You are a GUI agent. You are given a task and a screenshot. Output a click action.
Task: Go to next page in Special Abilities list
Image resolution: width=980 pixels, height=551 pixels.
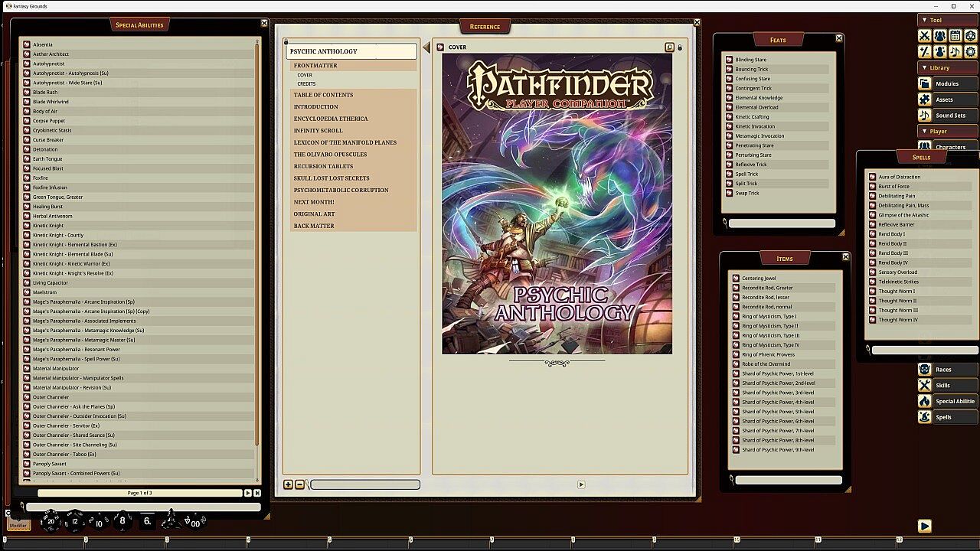pos(247,493)
